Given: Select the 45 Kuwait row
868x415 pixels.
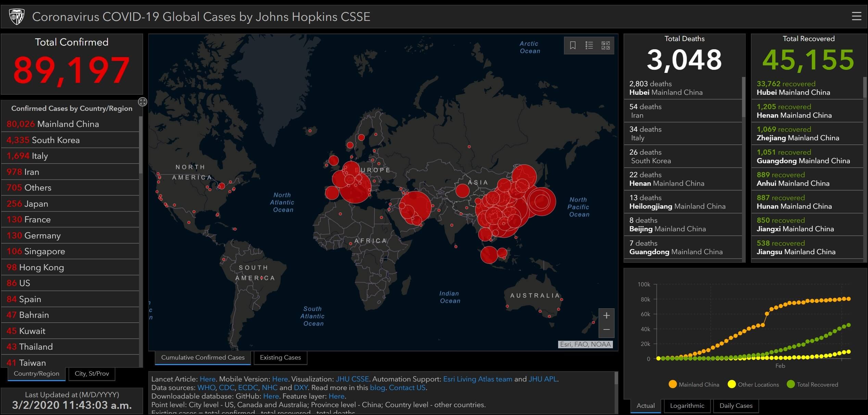Looking at the screenshot, I should pyautogui.click(x=70, y=331).
